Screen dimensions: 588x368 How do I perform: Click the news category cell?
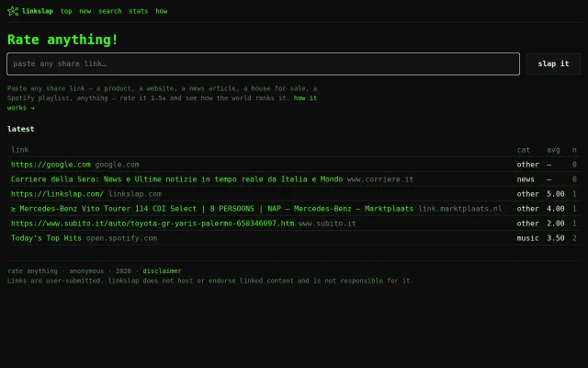(526, 179)
